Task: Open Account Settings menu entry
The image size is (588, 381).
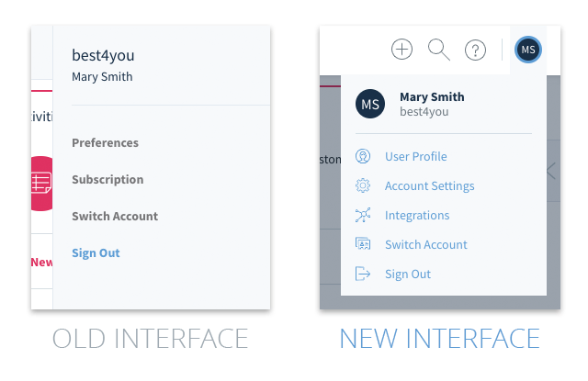Action: pos(429,186)
